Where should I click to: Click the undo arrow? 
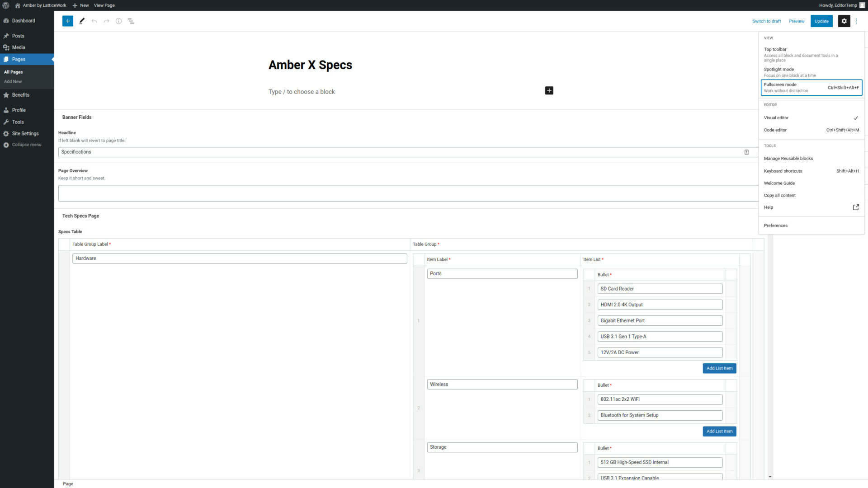coord(94,21)
